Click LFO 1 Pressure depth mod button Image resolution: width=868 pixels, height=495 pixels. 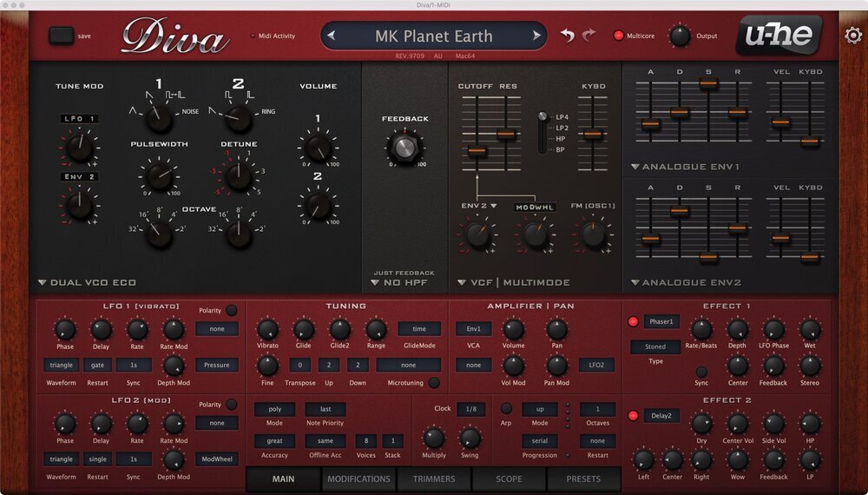pyautogui.click(x=216, y=365)
